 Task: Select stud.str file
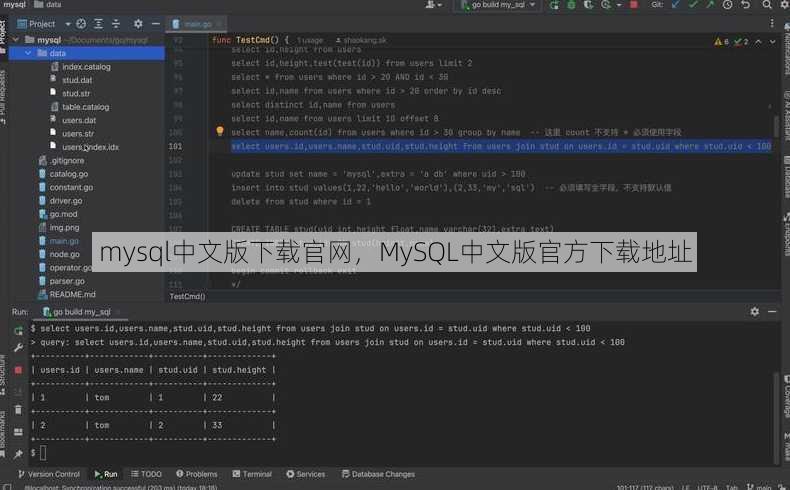click(76, 94)
